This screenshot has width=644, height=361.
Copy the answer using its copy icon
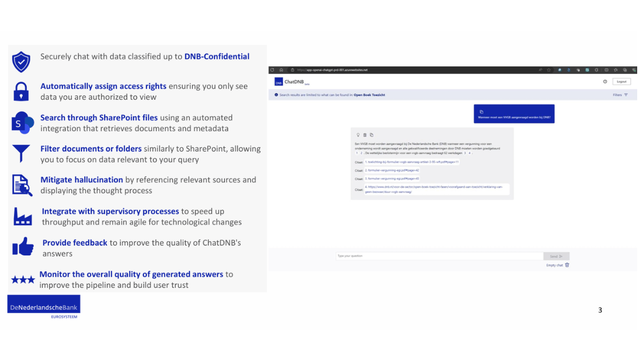point(371,135)
